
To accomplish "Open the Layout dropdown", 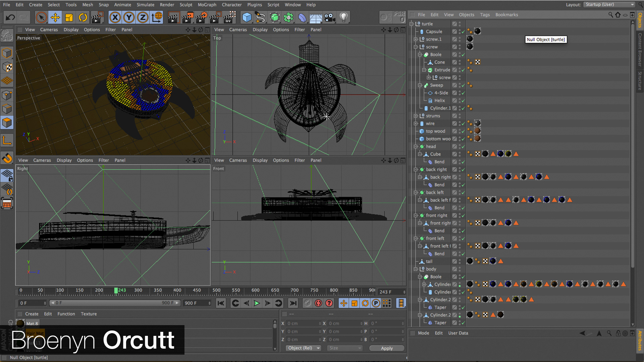I will pos(609,4).
